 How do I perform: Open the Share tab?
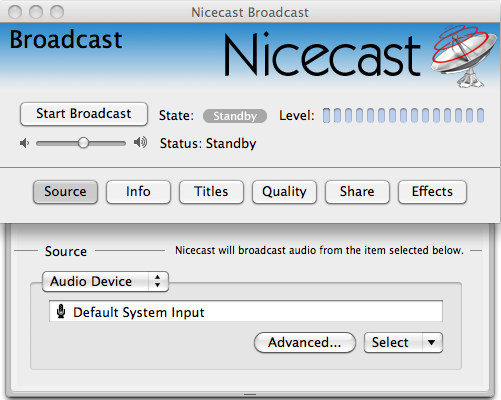(357, 192)
